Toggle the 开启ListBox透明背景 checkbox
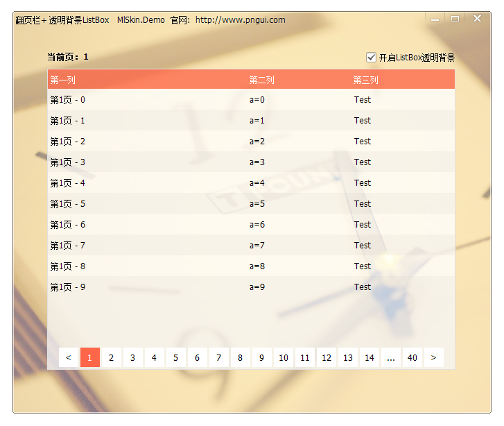Viewport: 504px width, 426px height. (x=371, y=58)
